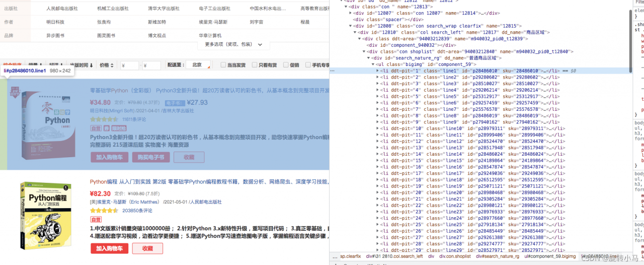Screen dimensions: 644x265
Task: Filter by brand 异步图书
Action: coord(56,36)
